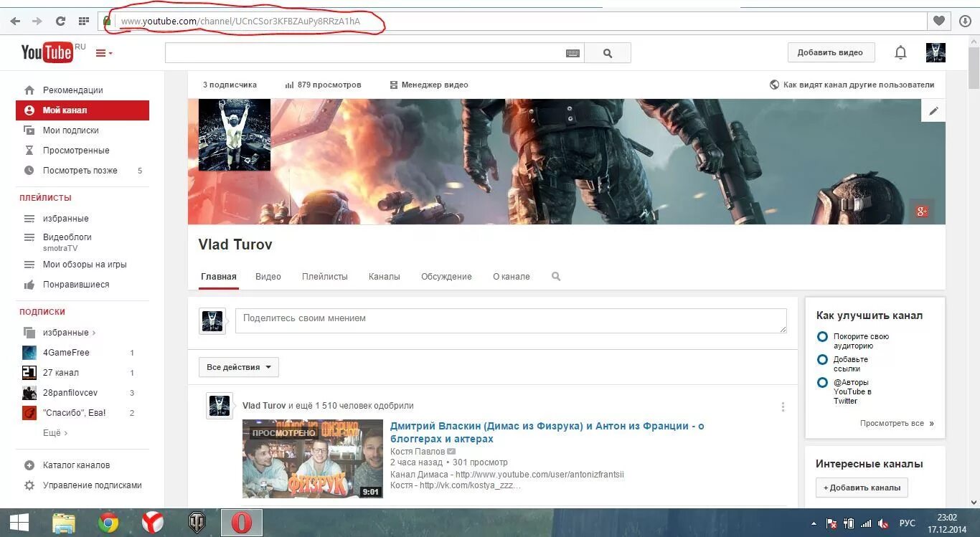Switch to the 'Видео' tab
Viewport: 980px width, 537px height.
[x=268, y=277]
